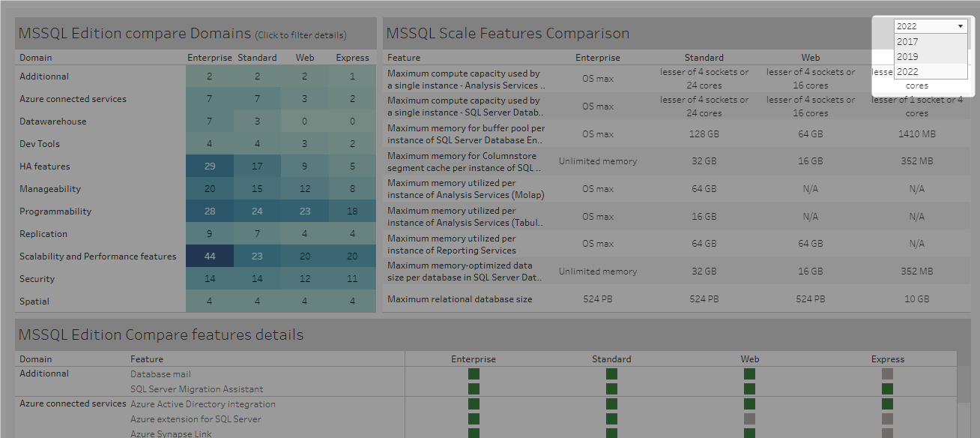Click SQL Server Migration Assistant feature name
Image resolution: width=980 pixels, height=438 pixels.
[x=197, y=389]
